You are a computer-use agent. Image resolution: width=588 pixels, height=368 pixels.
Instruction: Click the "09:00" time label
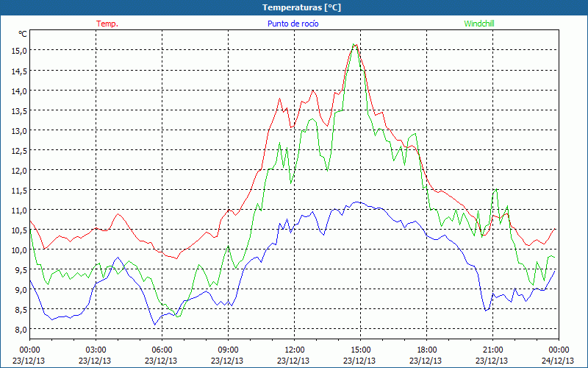tap(229, 350)
